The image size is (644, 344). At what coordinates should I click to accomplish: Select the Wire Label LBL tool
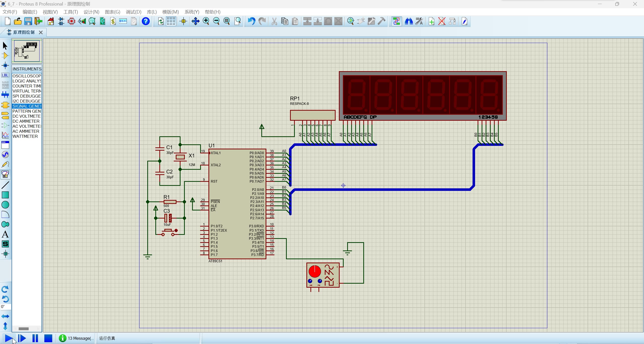click(x=5, y=75)
